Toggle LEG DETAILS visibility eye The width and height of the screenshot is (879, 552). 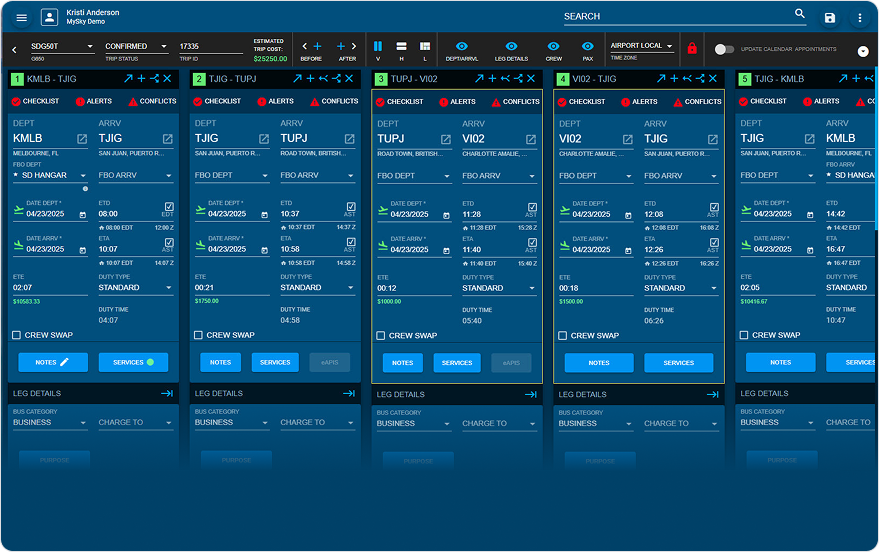point(511,47)
